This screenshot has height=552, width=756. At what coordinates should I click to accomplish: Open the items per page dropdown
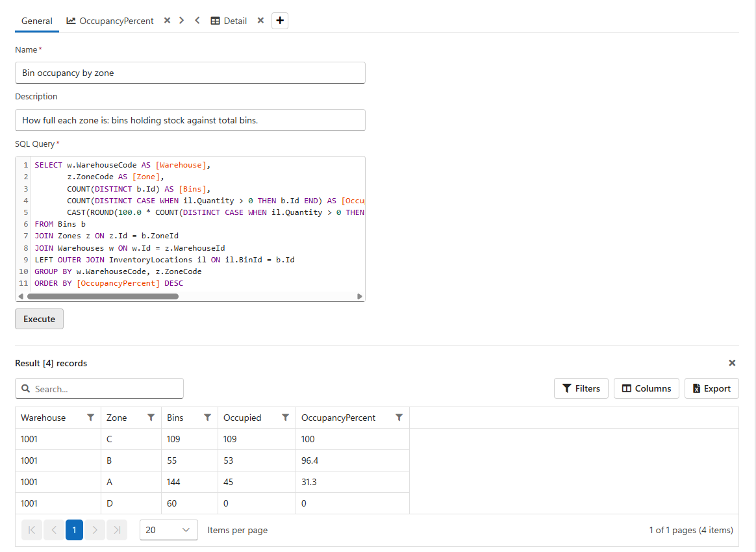tap(168, 530)
